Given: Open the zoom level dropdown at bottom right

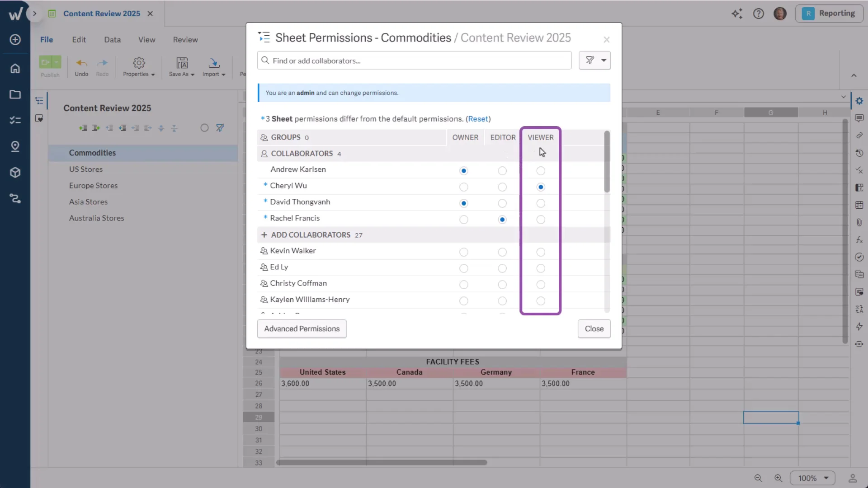Looking at the screenshot, I should tap(811, 478).
